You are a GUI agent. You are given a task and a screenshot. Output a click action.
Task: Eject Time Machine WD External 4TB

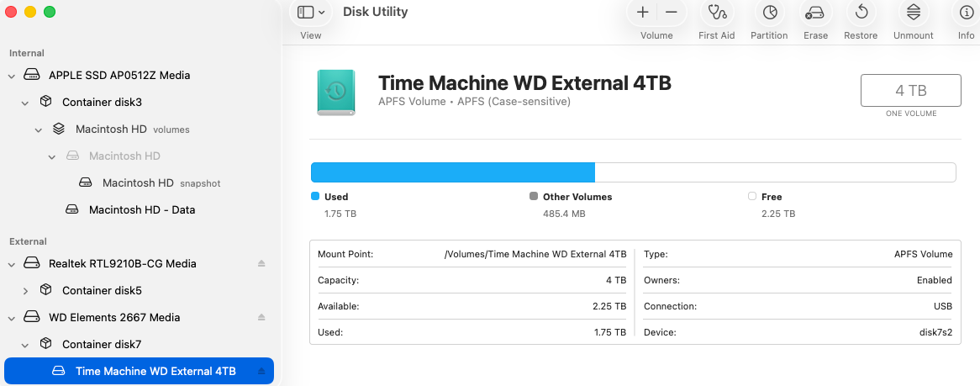[x=262, y=372]
